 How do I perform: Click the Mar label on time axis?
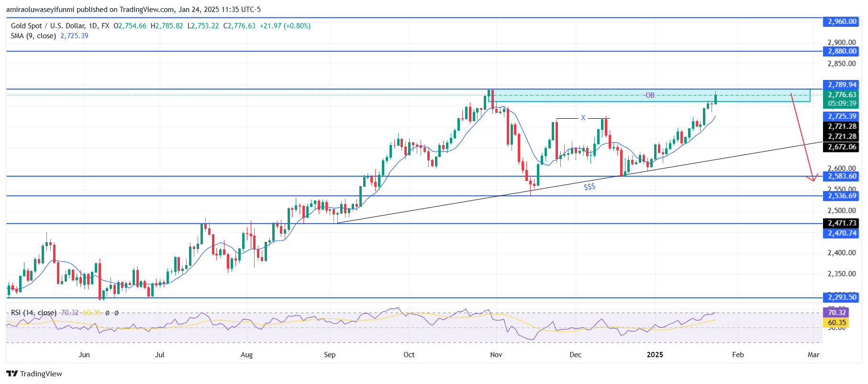pos(813,355)
